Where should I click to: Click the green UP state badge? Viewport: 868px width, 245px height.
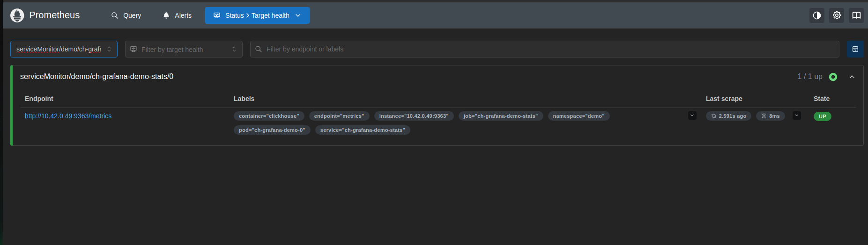coord(823,116)
